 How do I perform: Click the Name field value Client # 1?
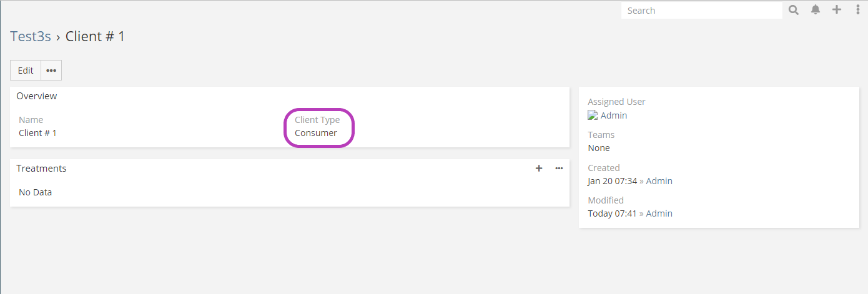click(37, 133)
